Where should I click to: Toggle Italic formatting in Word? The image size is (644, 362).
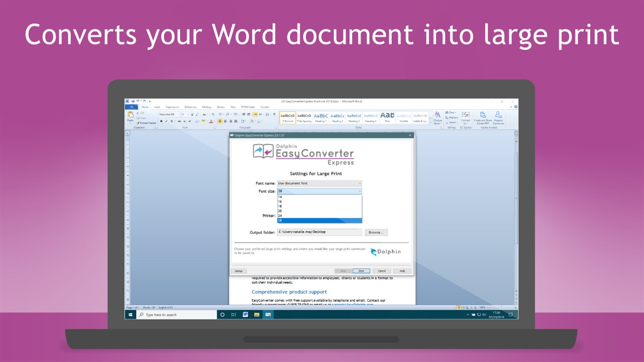click(x=166, y=121)
